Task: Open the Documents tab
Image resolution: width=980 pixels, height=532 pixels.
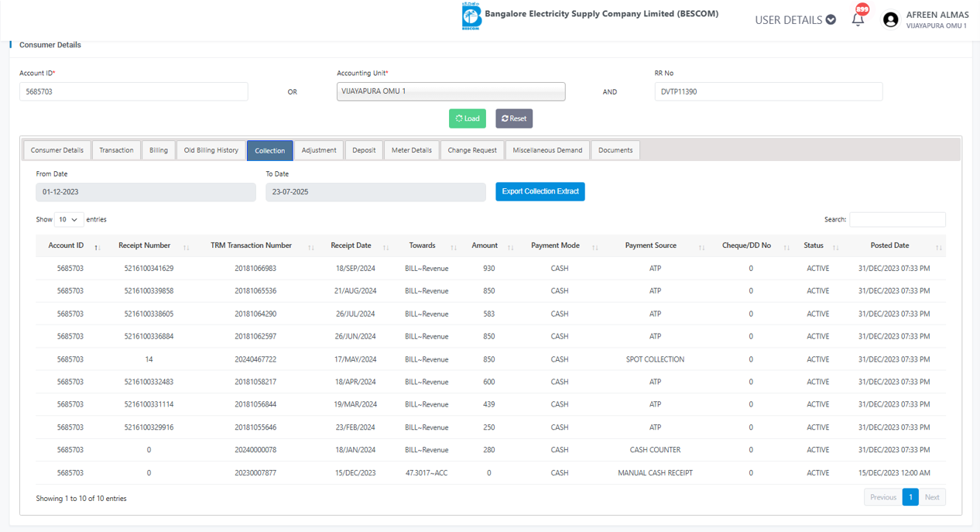Action: (615, 150)
